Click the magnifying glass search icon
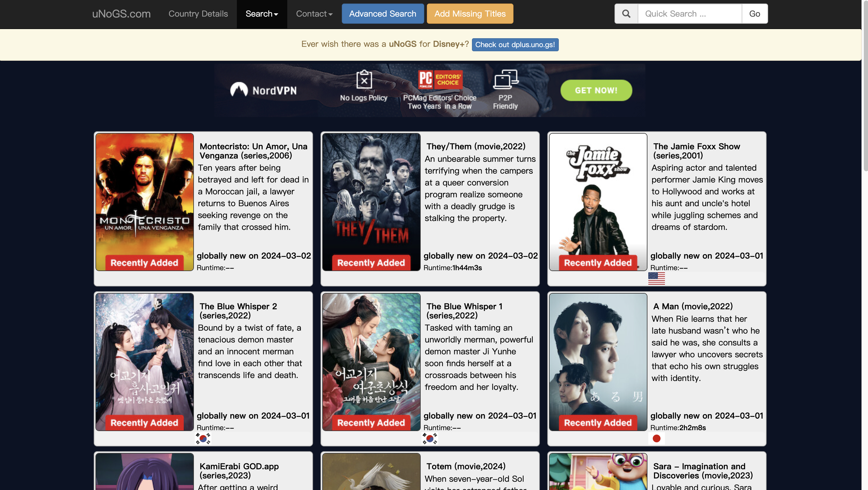Screen dimensions: 868x490 626,14
